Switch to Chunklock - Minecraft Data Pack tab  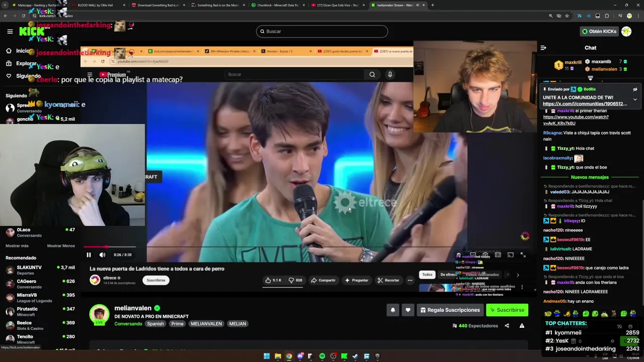pos(278,5)
